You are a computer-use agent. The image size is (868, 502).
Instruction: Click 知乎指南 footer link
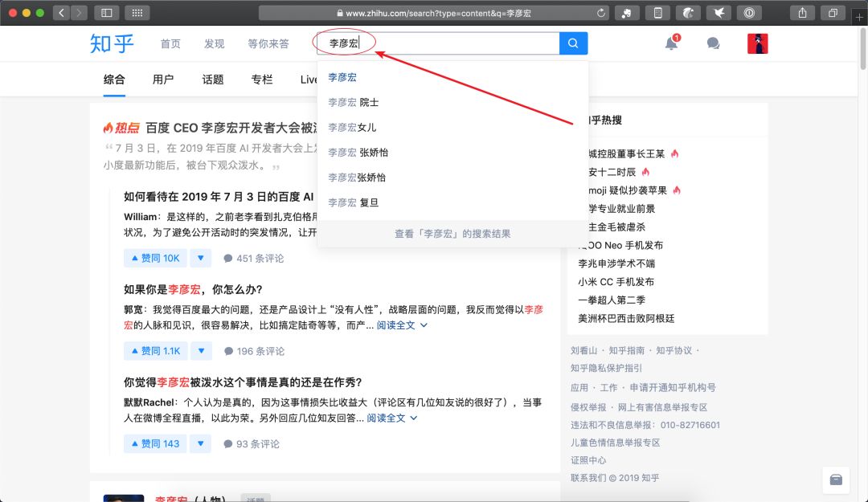[627, 350]
